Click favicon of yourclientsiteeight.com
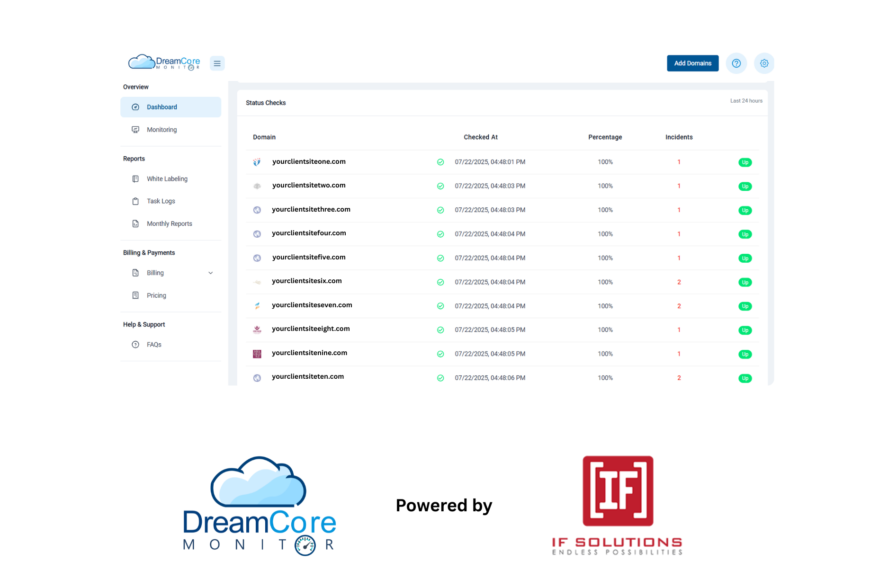 coord(257,330)
